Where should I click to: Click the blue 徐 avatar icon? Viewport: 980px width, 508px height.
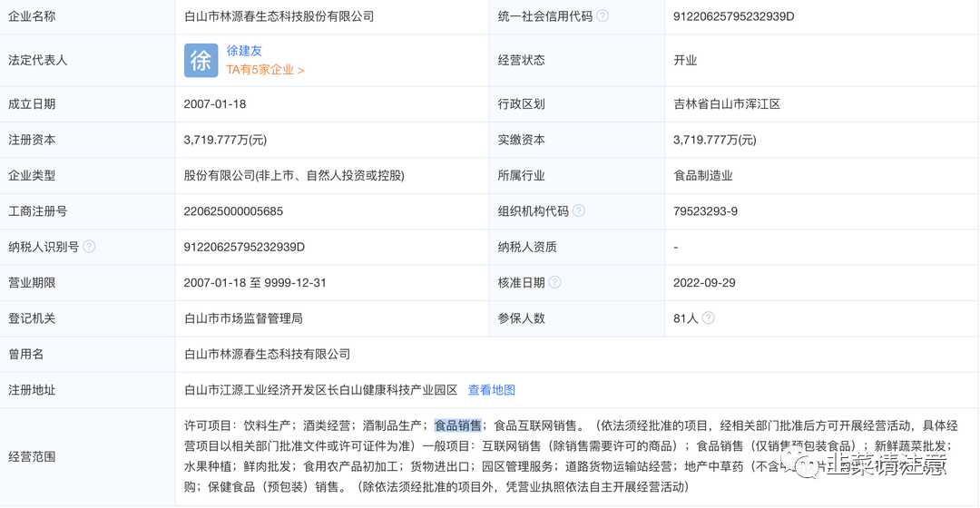[201, 61]
